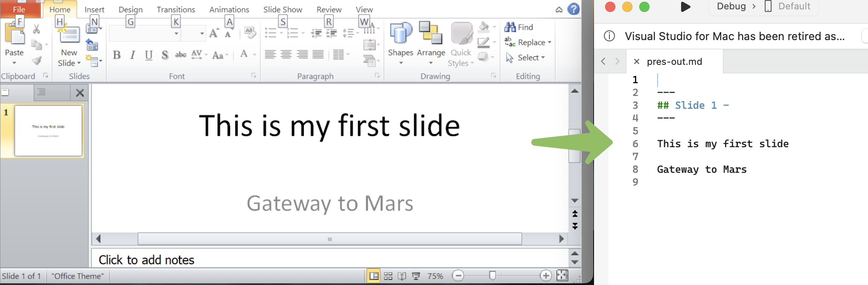Select the Format Painter brush icon
The height and width of the screenshot is (285, 868).
coord(37,61)
